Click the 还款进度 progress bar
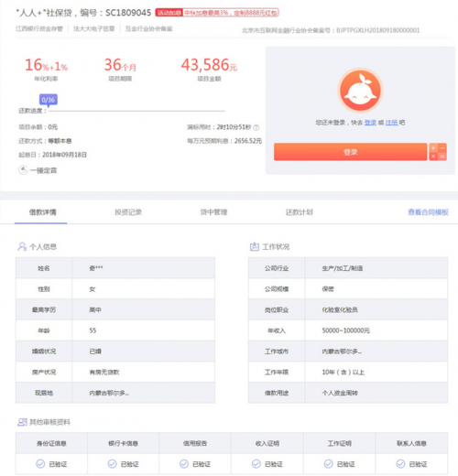 [x=136, y=111]
